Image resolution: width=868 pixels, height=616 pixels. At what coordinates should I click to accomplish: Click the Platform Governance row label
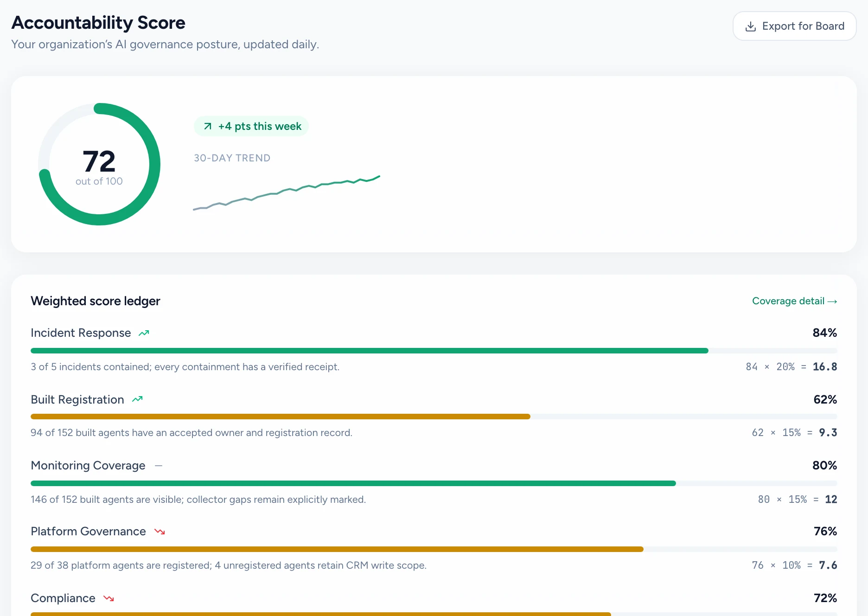point(88,532)
